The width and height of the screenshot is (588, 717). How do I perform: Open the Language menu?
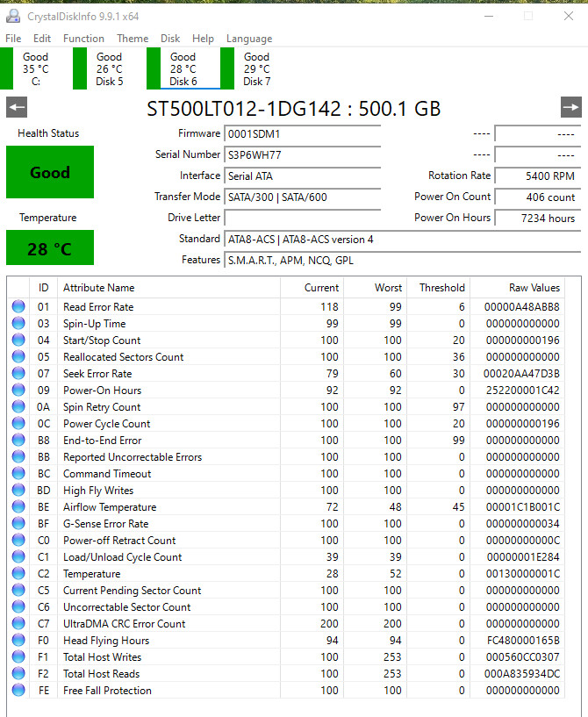coord(249,39)
